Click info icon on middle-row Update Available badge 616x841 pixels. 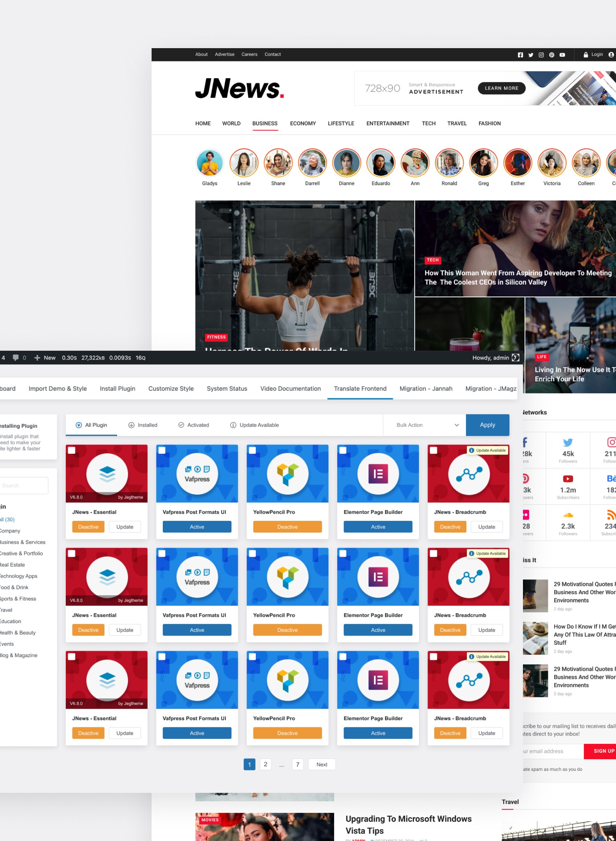472,553
